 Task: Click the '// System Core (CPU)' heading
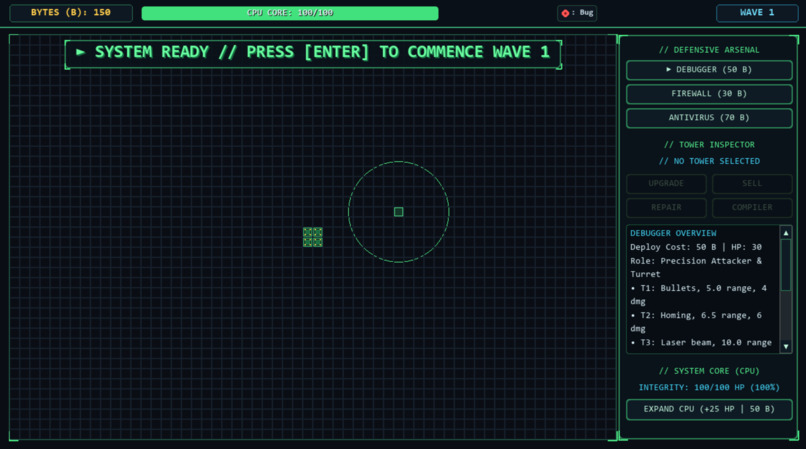click(x=709, y=371)
